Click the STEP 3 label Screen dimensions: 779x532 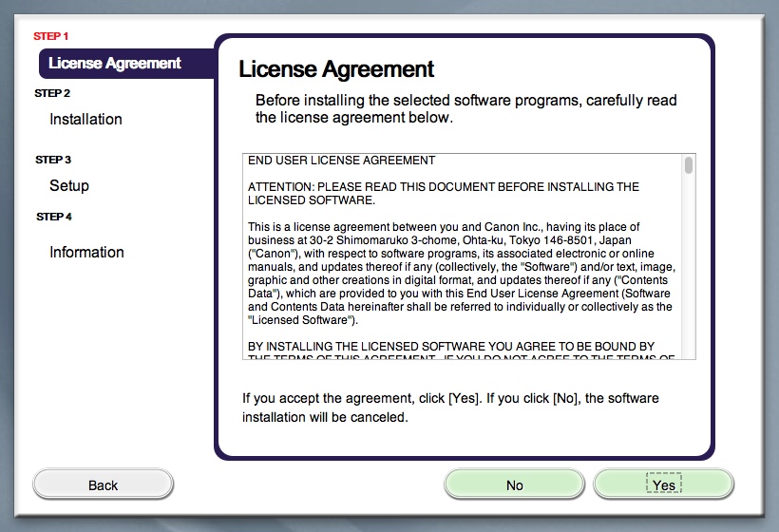tap(53, 160)
